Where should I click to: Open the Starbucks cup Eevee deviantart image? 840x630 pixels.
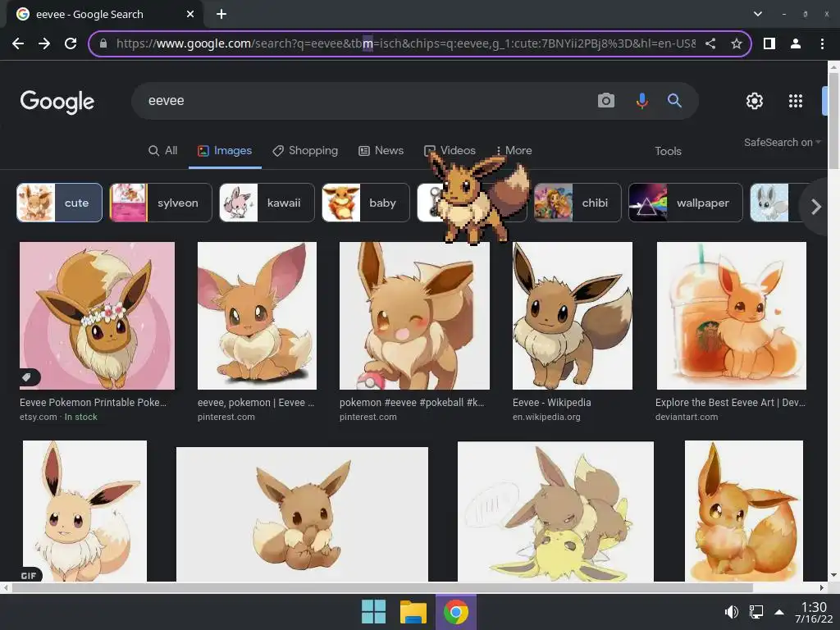(731, 316)
